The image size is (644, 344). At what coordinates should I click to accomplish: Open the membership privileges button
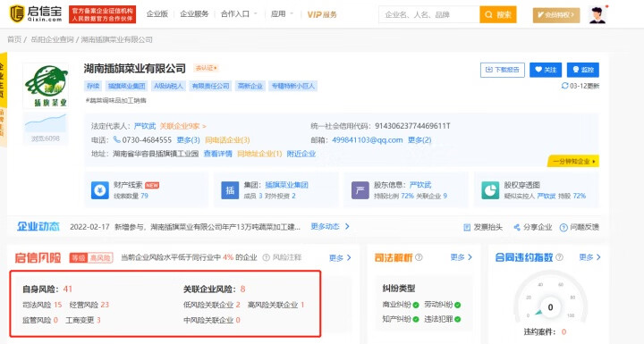556,15
